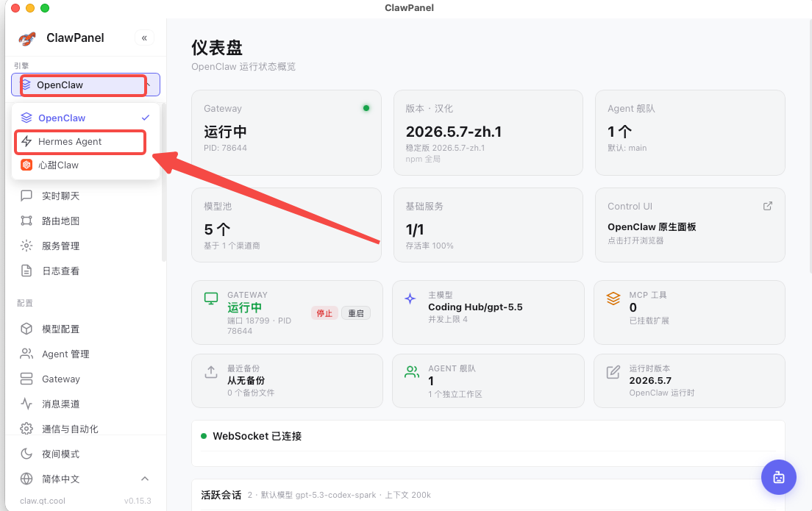Select 心甜Claw from the engine list
The width and height of the screenshot is (812, 511).
[x=85, y=165]
